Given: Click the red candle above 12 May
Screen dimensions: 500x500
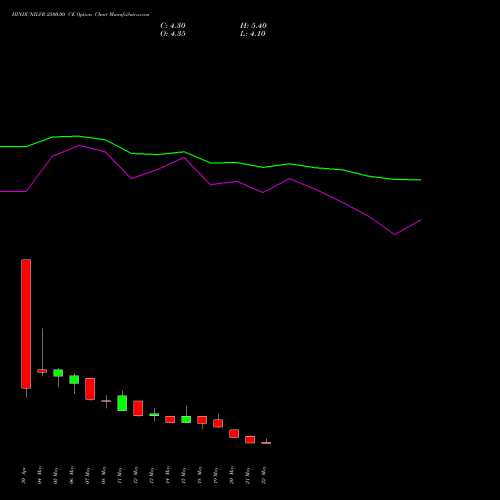Looking at the screenshot, I should [138, 408].
